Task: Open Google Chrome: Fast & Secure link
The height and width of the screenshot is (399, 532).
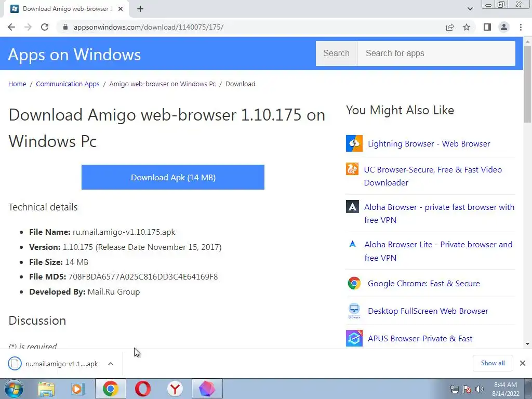Action: pos(424,283)
